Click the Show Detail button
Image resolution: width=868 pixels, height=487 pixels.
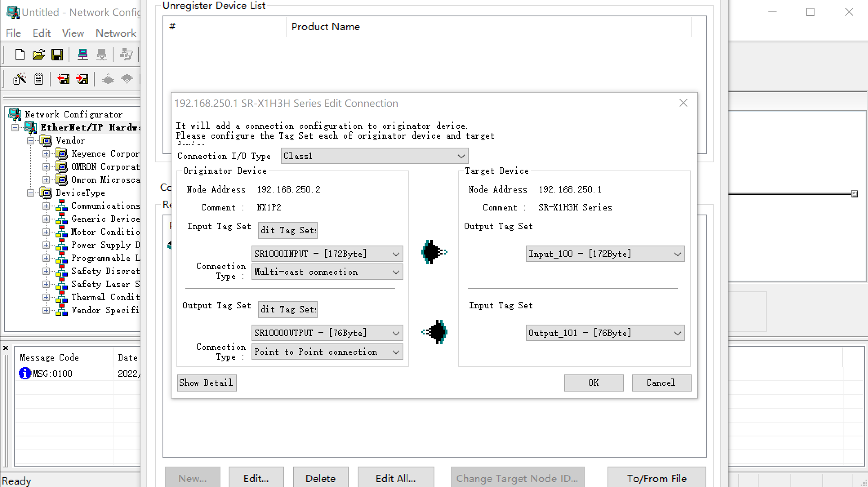pyautogui.click(x=207, y=383)
